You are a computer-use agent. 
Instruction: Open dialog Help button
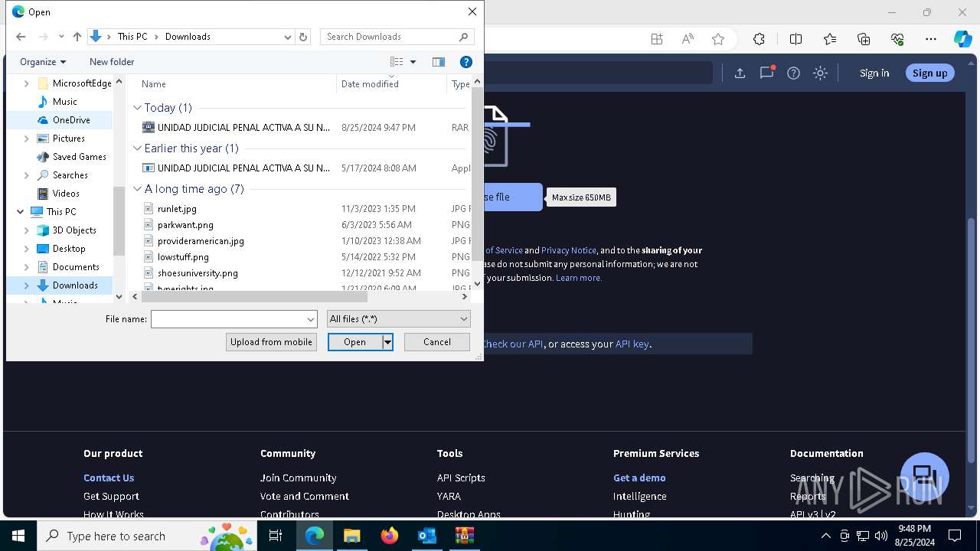pyautogui.click(x=465, y=62)
